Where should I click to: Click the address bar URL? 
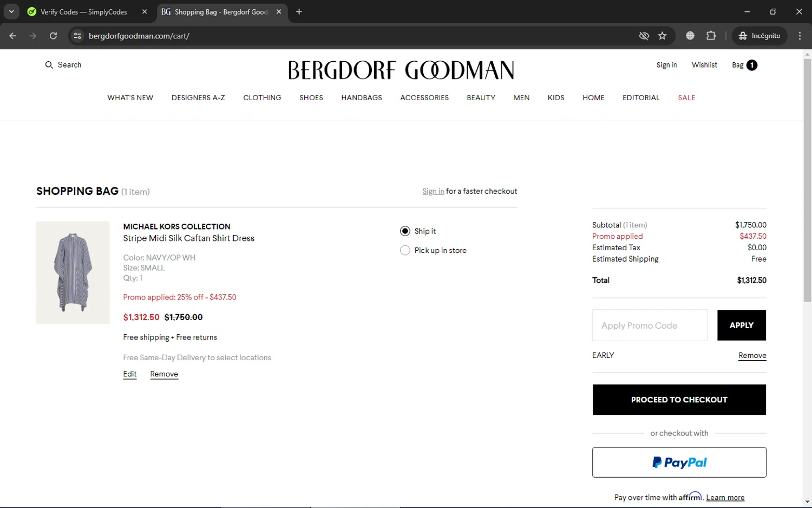point(139,36)
